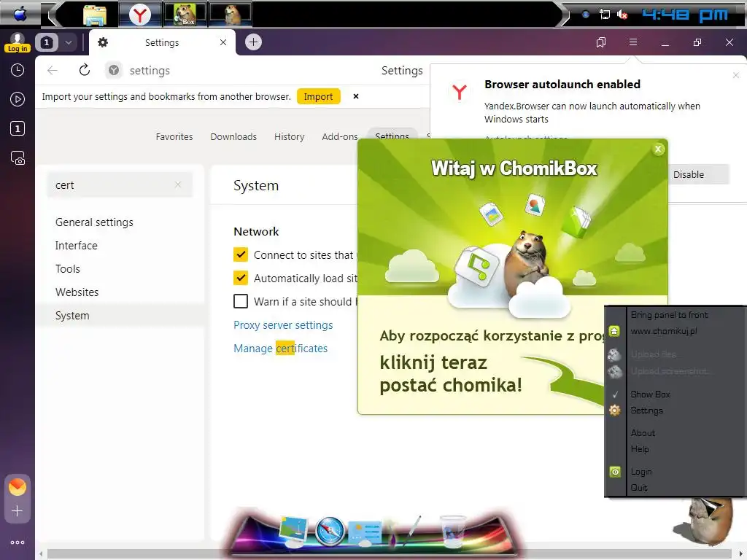Select Bring panel to front menu item
747x560 pixels.
pyautogui.click(x=669, y=314)
